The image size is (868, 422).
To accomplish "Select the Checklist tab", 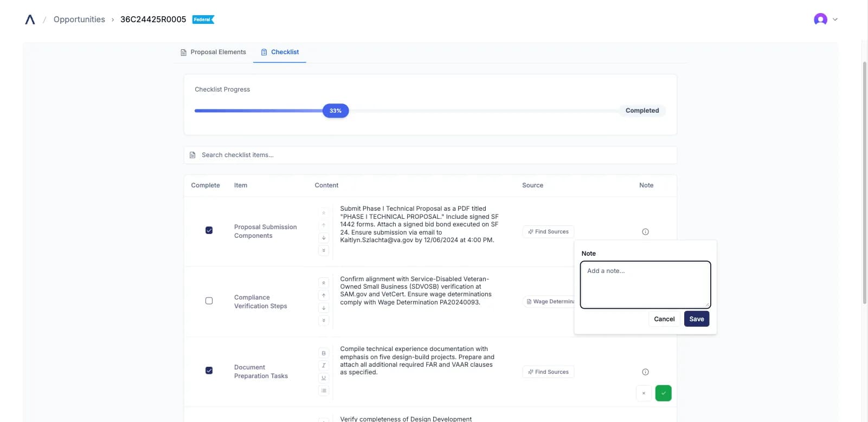I will [x=280, y=52].
